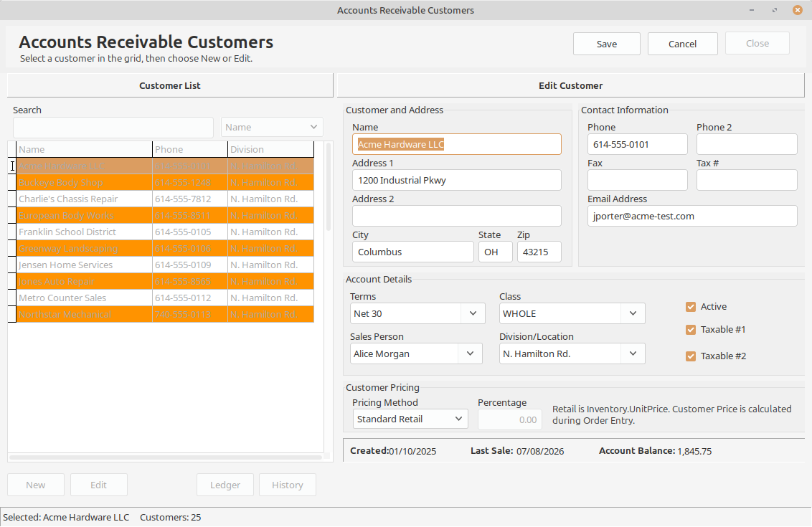The height and width of the screenshot is (527, 812).
Task: Click the Last Sale date 07/08/2026
Action: pyautogui.click(x=540, y=452)
